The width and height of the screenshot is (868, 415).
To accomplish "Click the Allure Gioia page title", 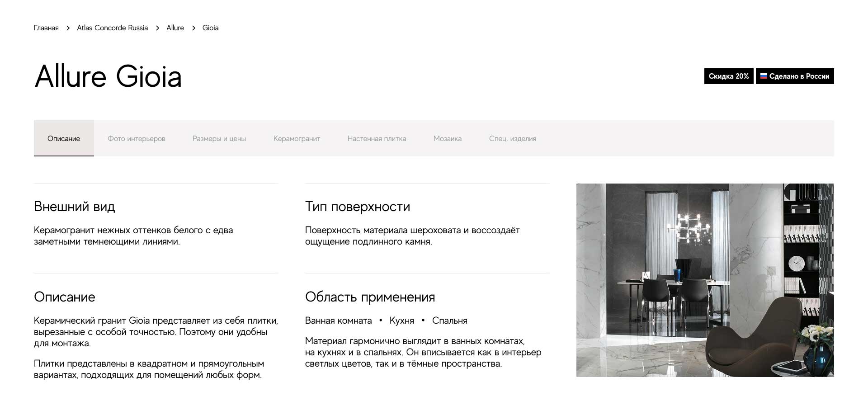I will click(x=108, y=76).
